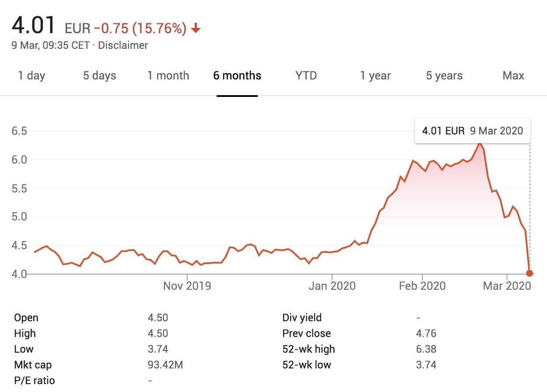Click the 52-wk high value 6.38
Image resolution: width=547 pixels, height=392 pixels.
(426, 349)
